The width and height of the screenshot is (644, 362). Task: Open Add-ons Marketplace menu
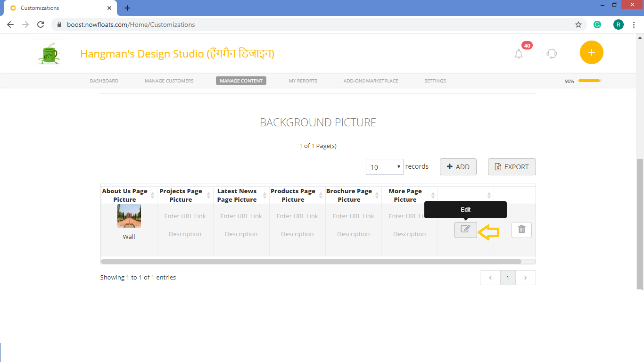(371, 81)
